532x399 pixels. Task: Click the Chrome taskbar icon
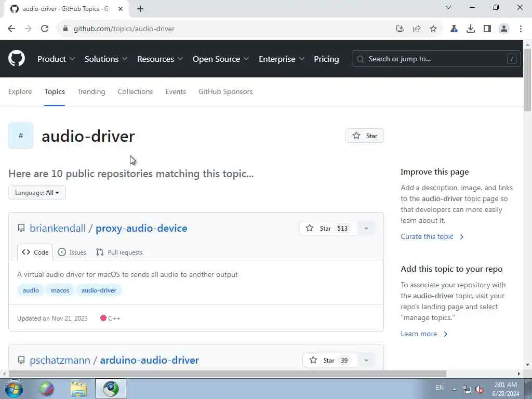click(x=111, y=389)
